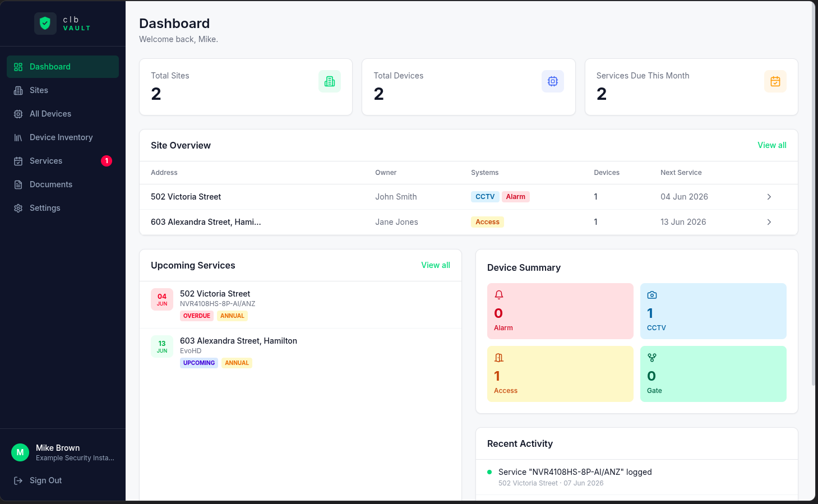This screenshot has width=818, height=504.
Task: Click the Documents file icon in sidebar
Action: pyautogui.click(x=18, y=184)
